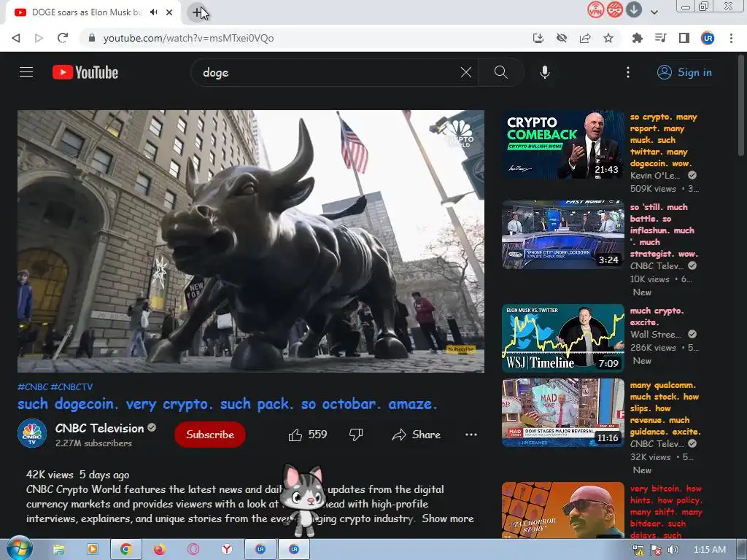The image size is (747, 560).
Task: Open Firefox from taskbar
Action: (x=160, y=550)
